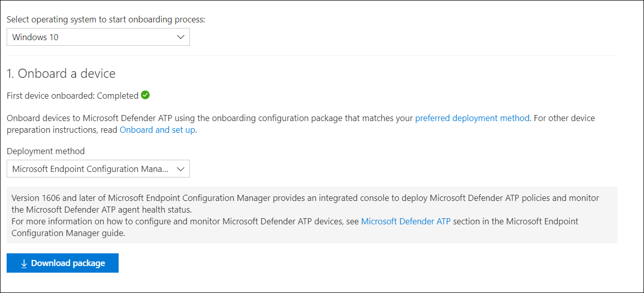Follow the Microsoft Defender ATP link
644x293 pixels.
(x=405, y=221)
